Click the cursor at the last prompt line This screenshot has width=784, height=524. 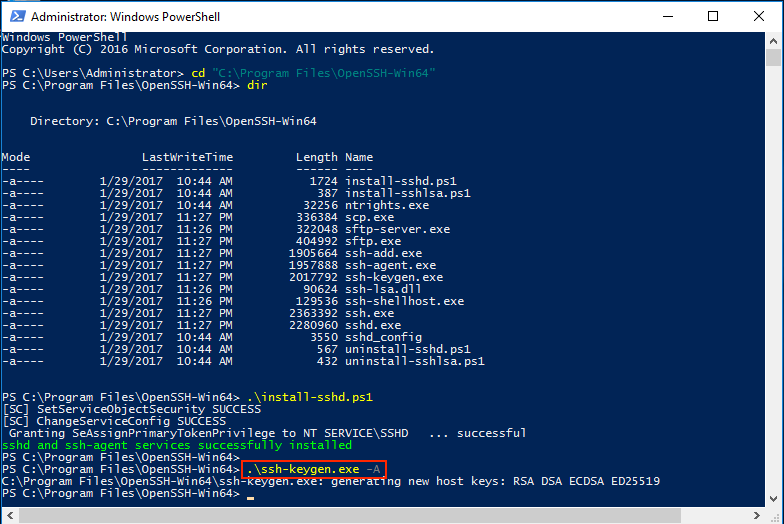click(250, 493)
